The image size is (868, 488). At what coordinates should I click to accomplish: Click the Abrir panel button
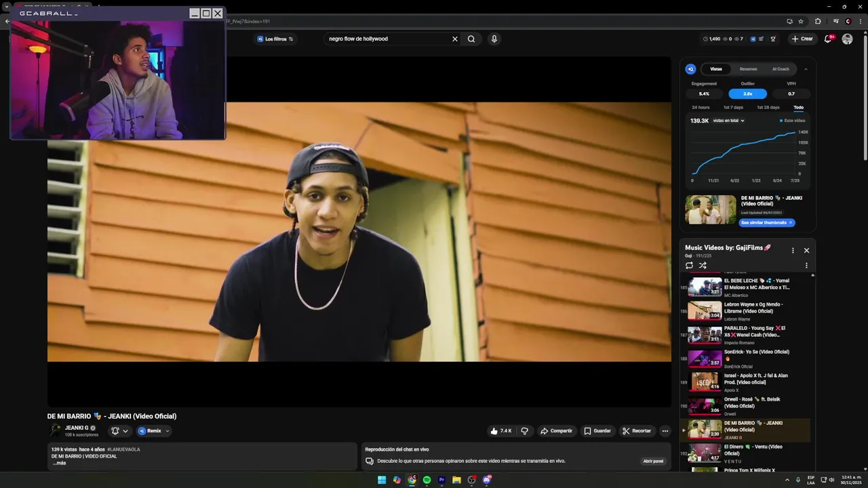click(654, 461)
